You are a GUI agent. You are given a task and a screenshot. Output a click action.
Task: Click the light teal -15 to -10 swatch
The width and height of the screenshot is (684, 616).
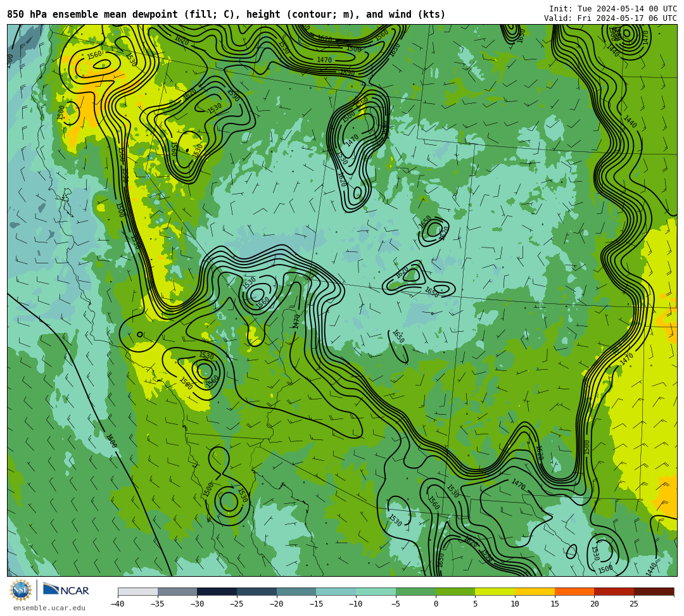pyautogui.click(x=336, y=591)
